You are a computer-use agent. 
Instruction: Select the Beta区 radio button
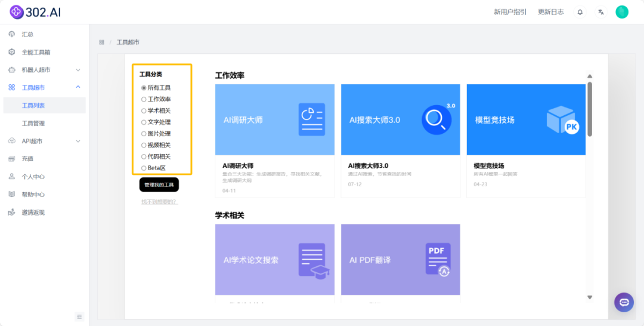(144, 168)
